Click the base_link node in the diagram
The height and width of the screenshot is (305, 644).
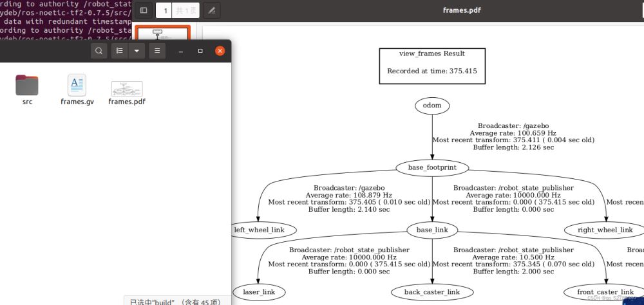[432, 230]
